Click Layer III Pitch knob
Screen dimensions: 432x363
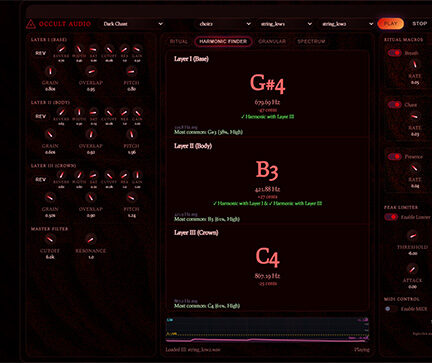point(131,198)
